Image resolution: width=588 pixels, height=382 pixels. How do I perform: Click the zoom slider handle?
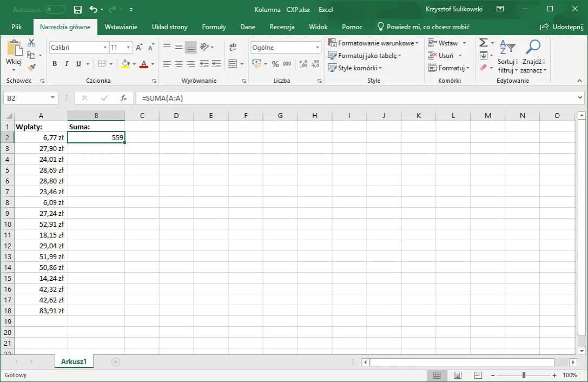tap(524, 375)
